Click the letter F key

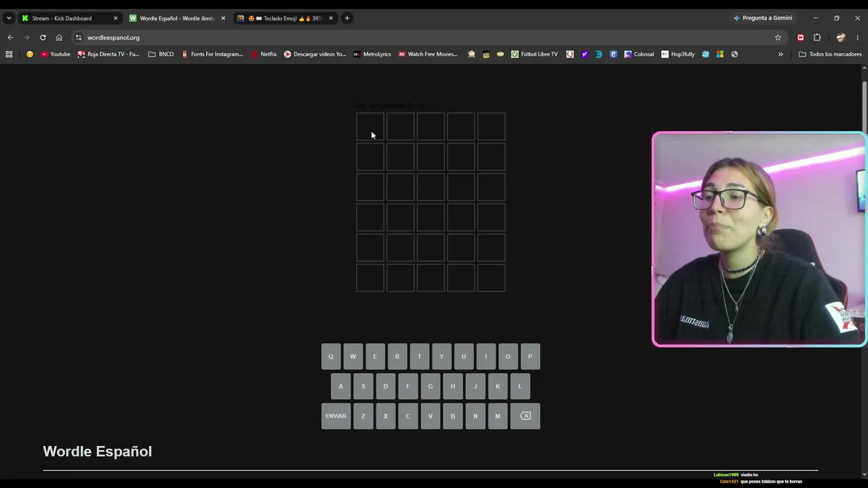point(408,386)
